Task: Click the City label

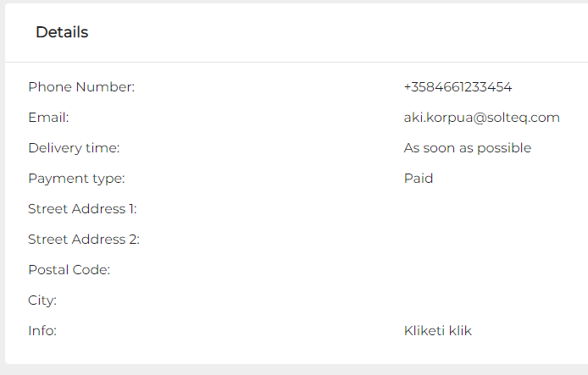Action: (x=42, y=301)
